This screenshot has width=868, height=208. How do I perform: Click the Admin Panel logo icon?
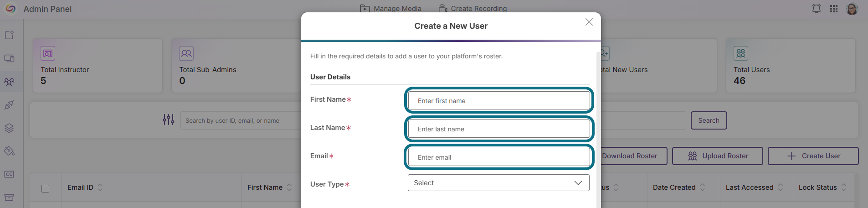click(x=10, y=9)
